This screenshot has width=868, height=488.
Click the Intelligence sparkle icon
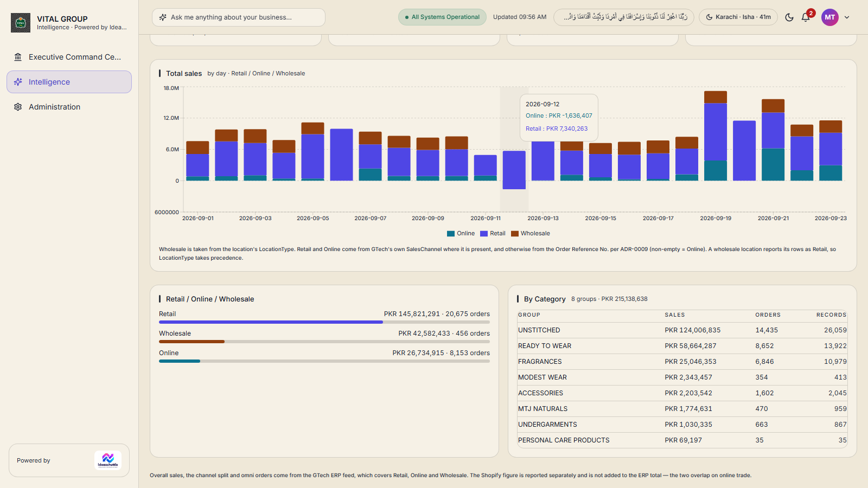click(x=18, y=82)
